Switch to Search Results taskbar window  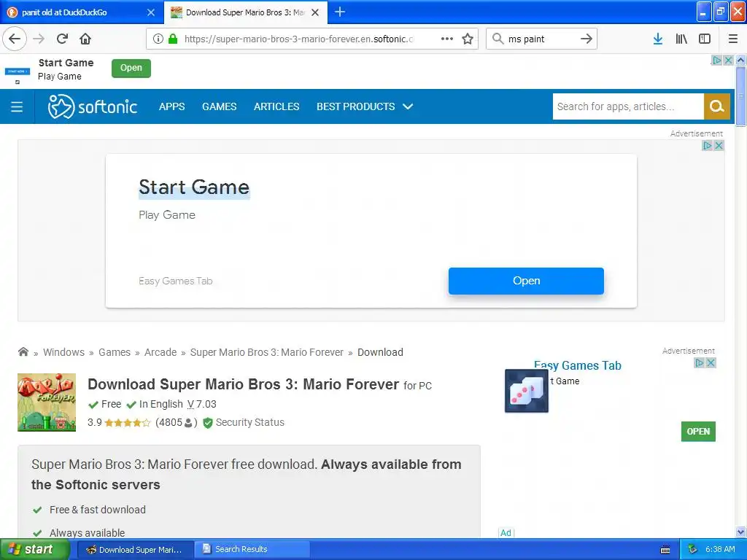tap(252, 550)
